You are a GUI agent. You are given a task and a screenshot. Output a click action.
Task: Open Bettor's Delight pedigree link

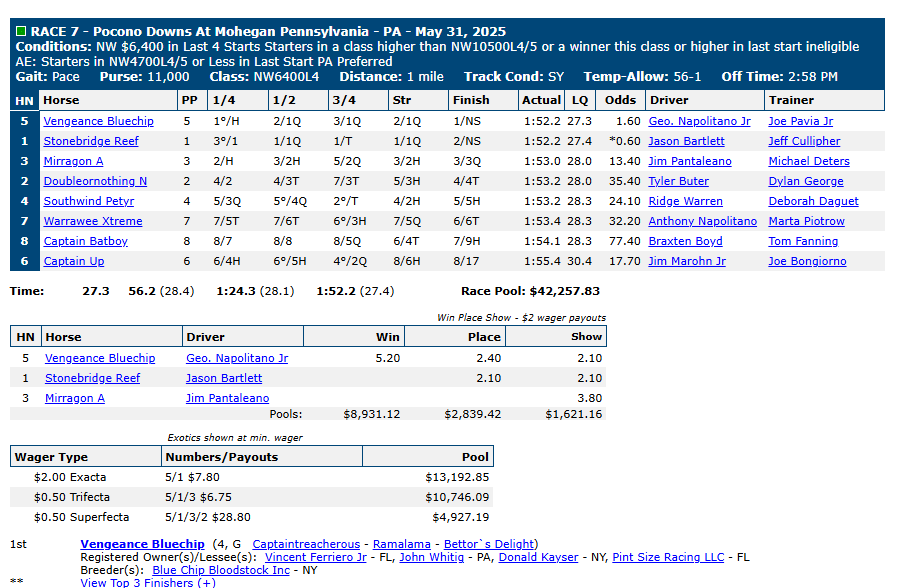coord(489,544)
